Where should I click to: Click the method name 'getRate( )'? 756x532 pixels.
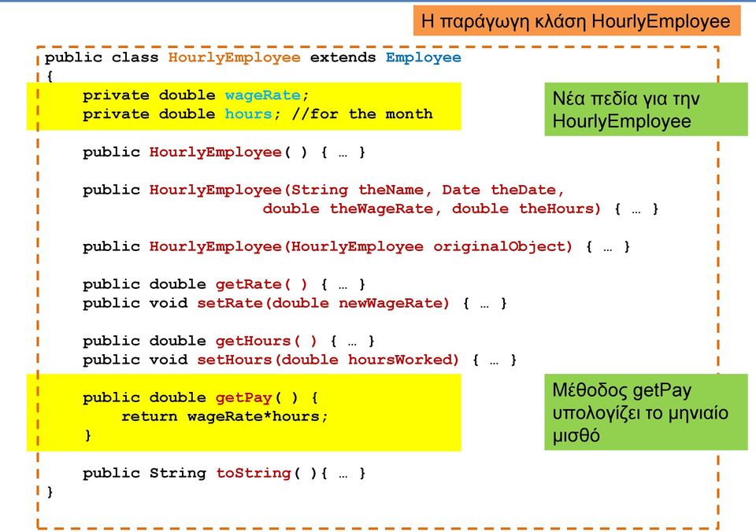point(261,284)
